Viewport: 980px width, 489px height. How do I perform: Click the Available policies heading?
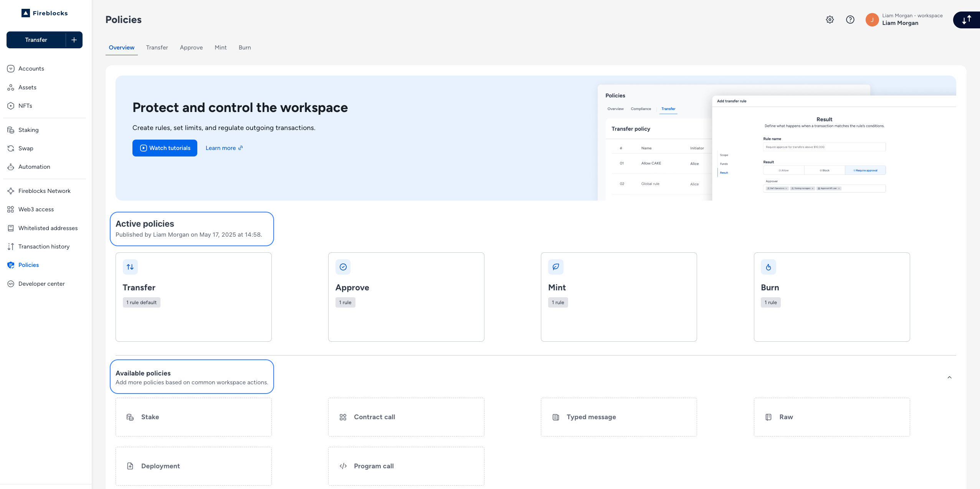143,373
